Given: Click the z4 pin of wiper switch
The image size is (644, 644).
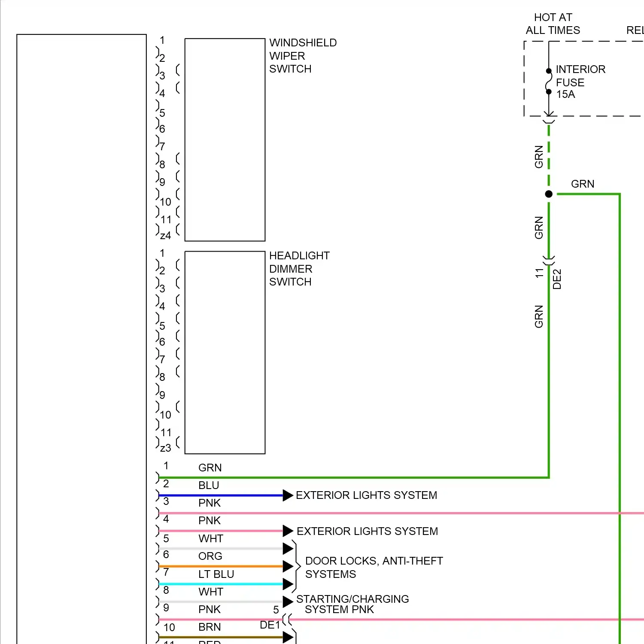Looking at the screenshot, I should click(x=165, y=236).
